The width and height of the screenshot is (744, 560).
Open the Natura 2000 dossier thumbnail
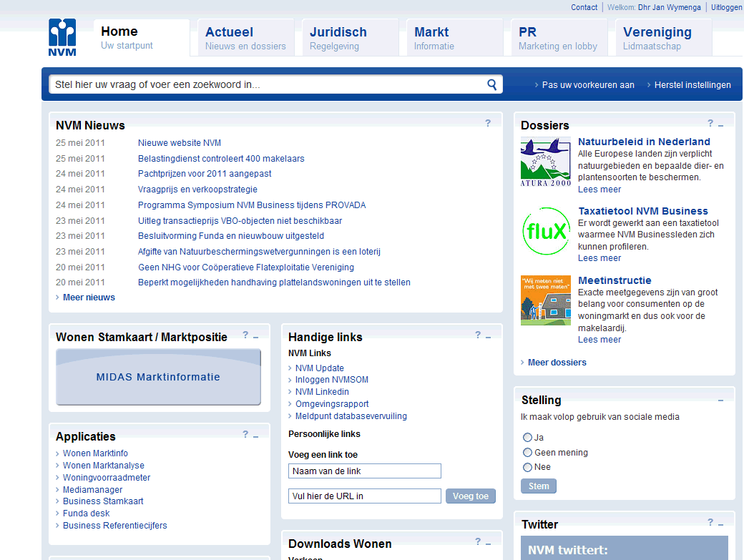[x=546, y=162]
